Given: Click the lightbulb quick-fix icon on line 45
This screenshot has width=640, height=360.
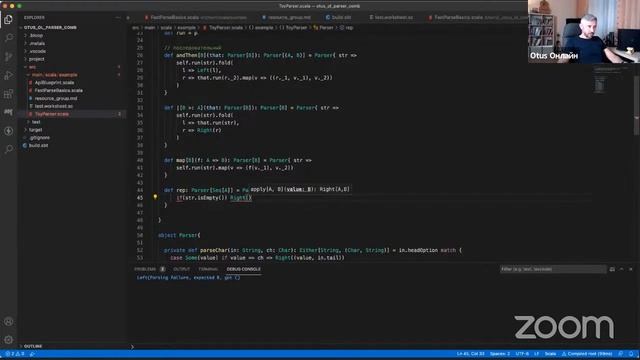Looking at the screenshot, I should pyautogui.click(x=155, y=197).
